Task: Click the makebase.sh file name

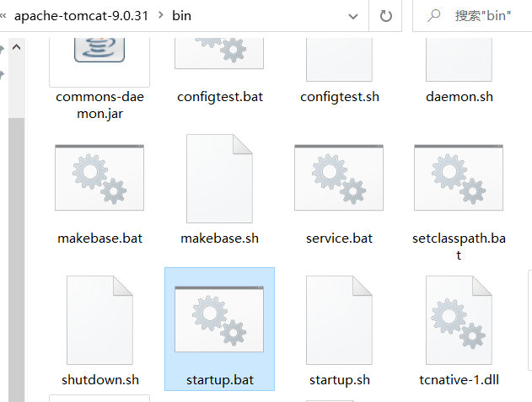Action: 219,239
